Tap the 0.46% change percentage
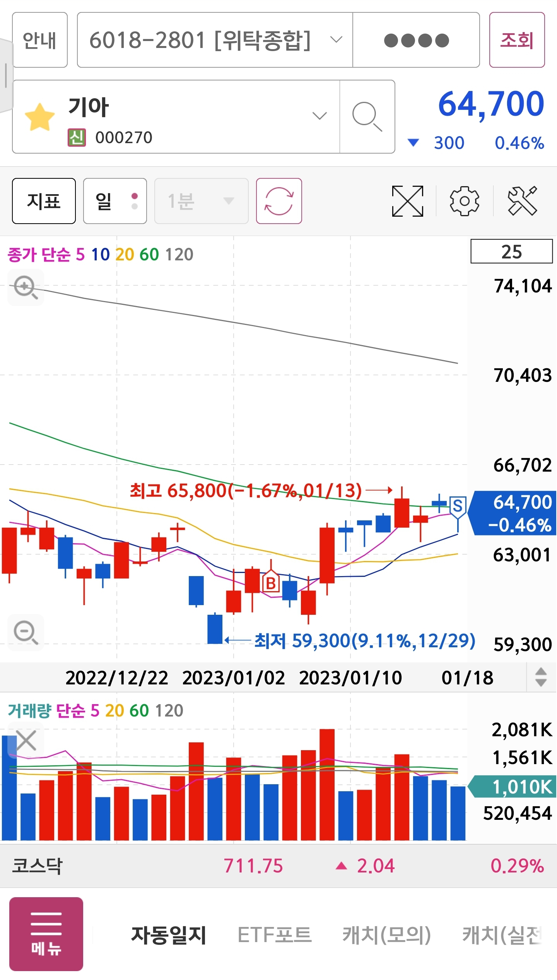Viewport: 557px width, 980px height. [x=519, y=143]
